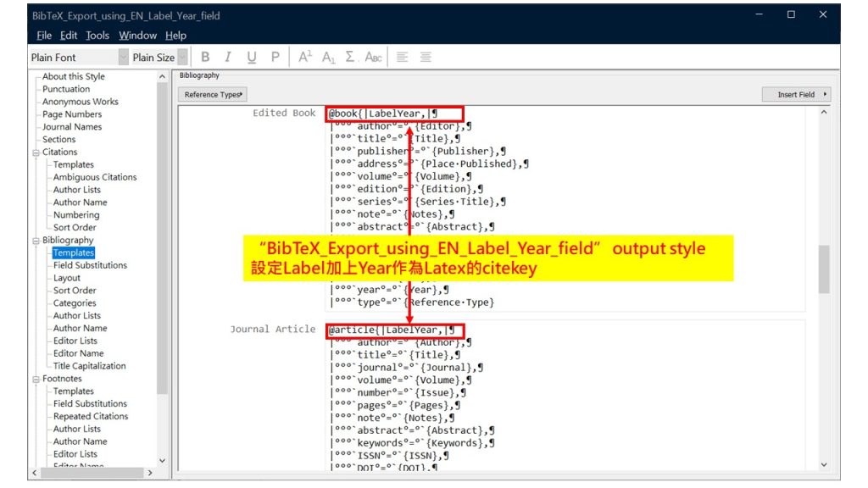Click sidebar scroll down arrow
The image size is (868, 488).
(162, 460)
